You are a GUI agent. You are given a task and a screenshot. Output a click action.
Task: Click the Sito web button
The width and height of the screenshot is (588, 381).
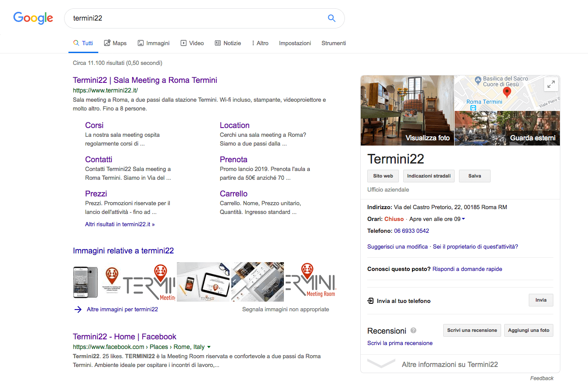click(383, 176)
